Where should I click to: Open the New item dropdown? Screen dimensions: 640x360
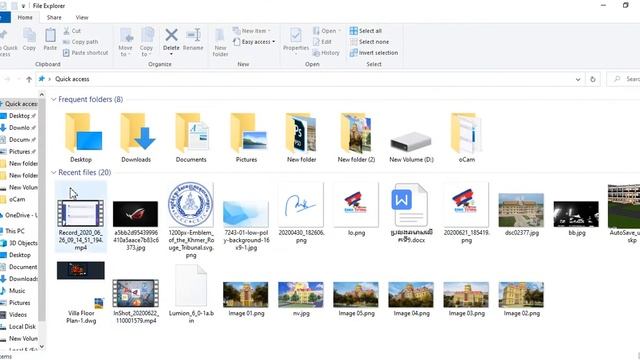click(252, 31)
